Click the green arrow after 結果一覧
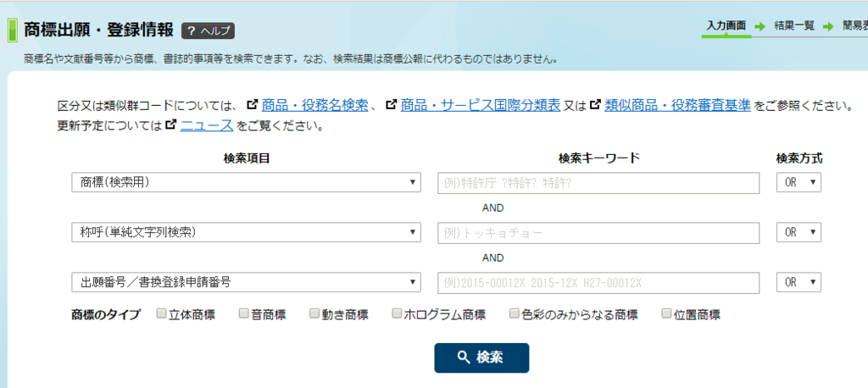868x388 pixels. [828, 26]
